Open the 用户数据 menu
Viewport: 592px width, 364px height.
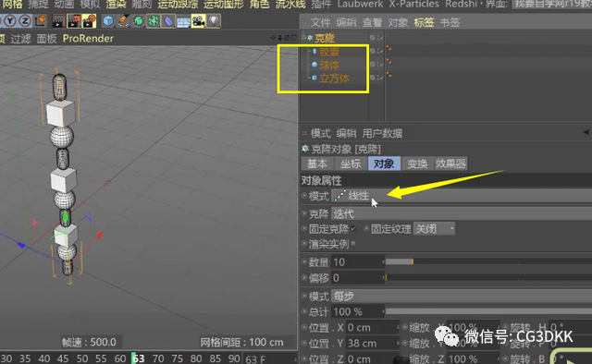(382, 133)
